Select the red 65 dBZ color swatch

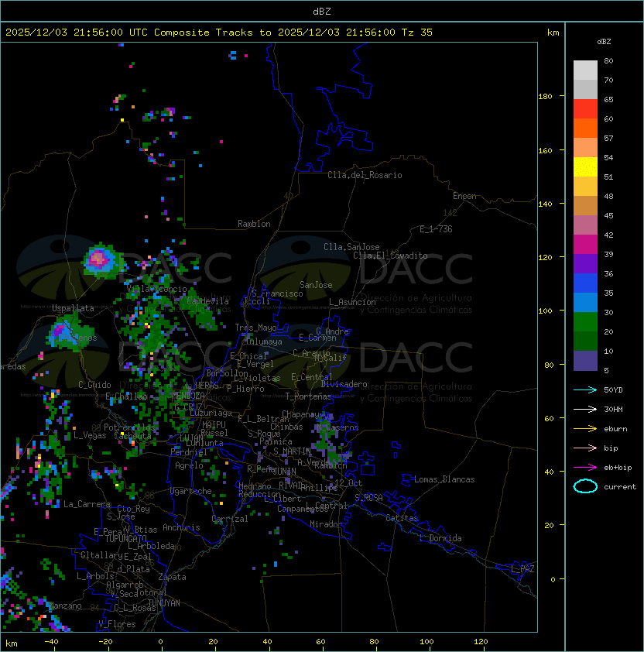coord(585,109)
